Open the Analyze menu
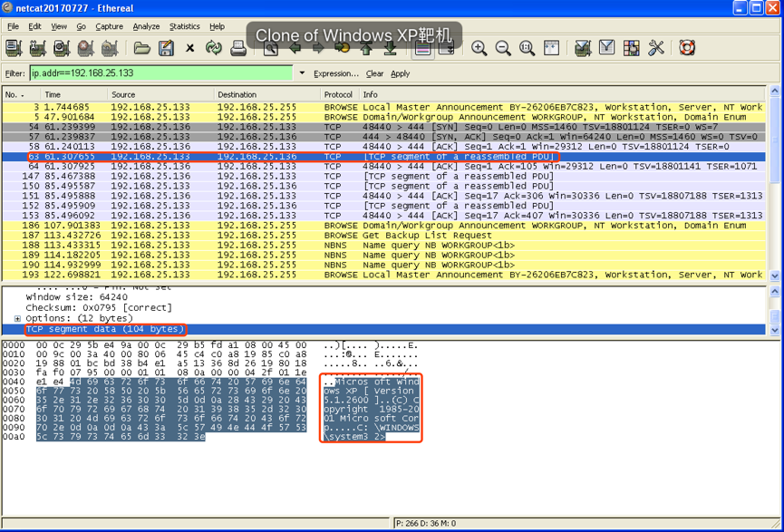The image size is (784, 532). [146, 26]
